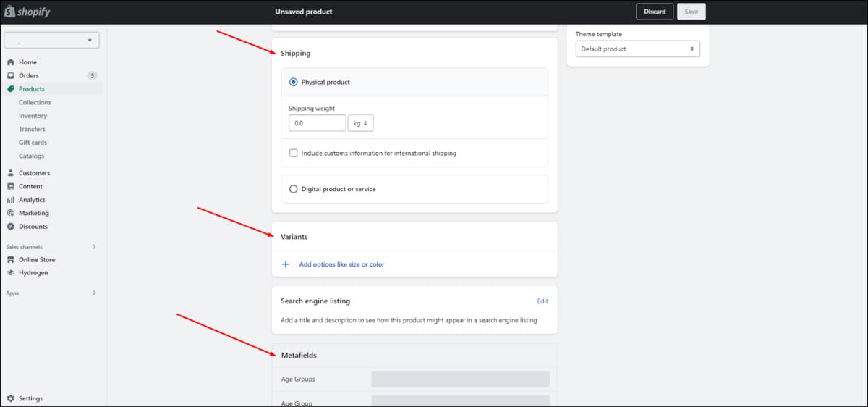Expand the Sales channels chevron
Screen dimensions: 868x407
94,247
